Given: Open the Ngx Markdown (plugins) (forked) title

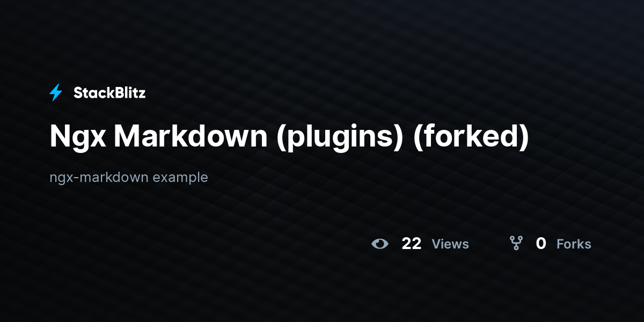Looking at the screenshot, I should coord(289,137).
